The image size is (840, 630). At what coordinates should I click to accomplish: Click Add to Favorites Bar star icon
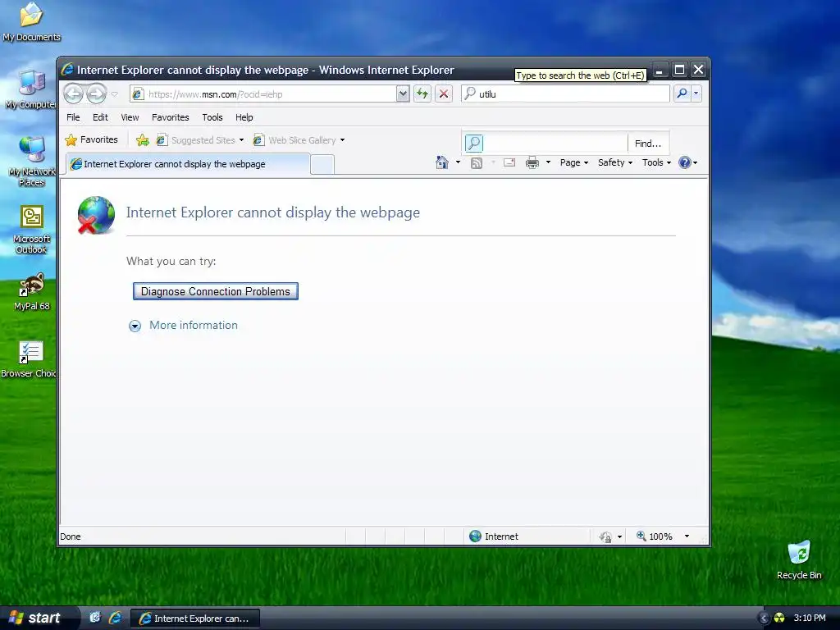coord(143,140)
